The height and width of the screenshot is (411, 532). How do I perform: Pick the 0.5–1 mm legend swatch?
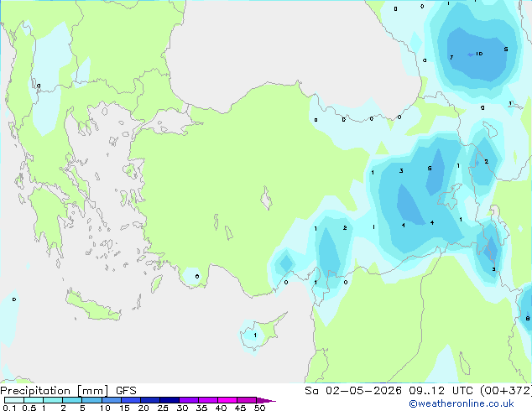tap(34, 400)
